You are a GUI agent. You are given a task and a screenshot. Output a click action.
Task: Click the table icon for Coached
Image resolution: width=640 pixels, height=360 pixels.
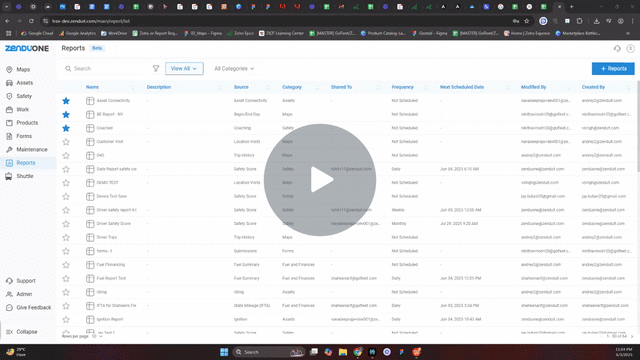click(90, 128)
